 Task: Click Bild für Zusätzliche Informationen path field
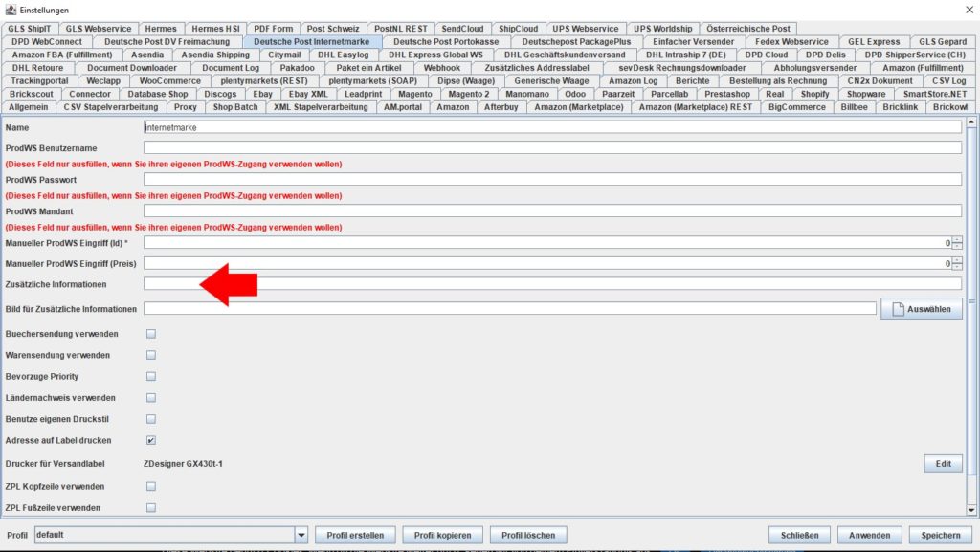point(510,309)
